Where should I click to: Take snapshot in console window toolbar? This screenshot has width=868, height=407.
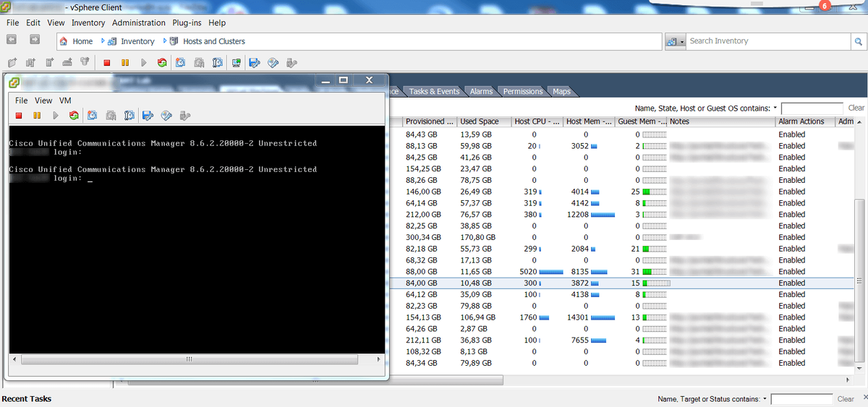(x=92, y=115)
